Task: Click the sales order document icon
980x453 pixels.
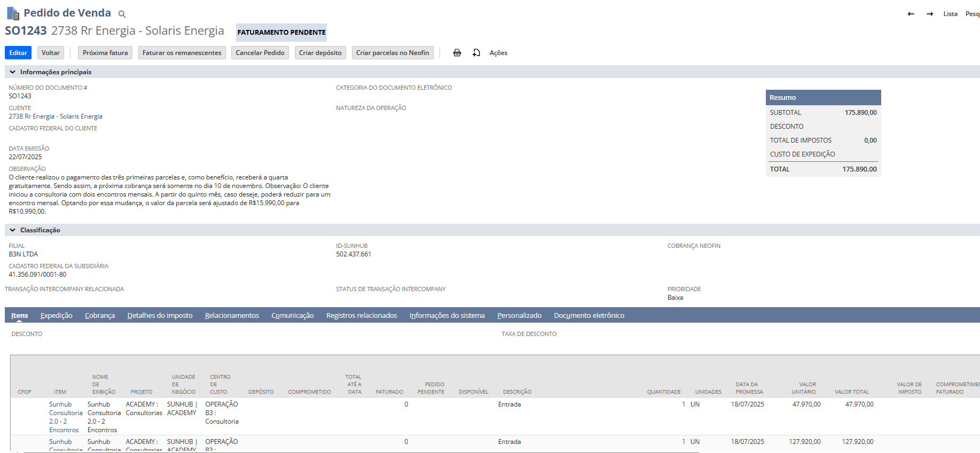Action: click(x=13, y=13)
